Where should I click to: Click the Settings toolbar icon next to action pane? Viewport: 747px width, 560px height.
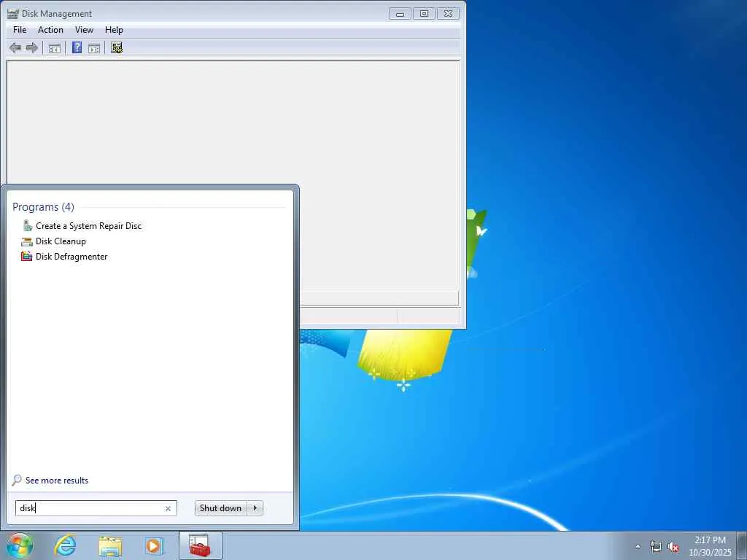coord(117,47)
